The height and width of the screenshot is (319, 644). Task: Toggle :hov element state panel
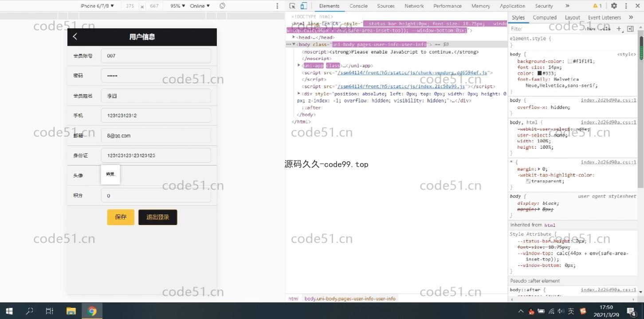point(590,28)
